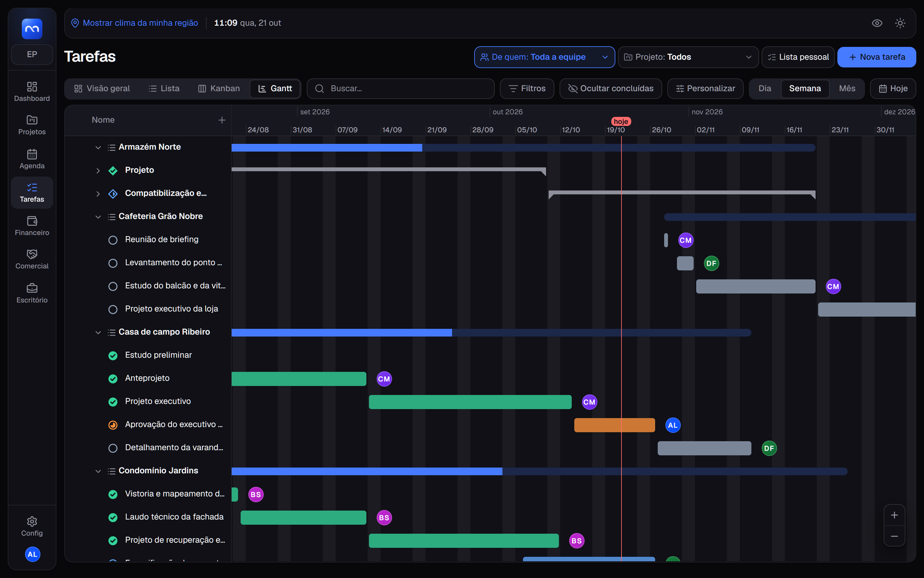This screenshot has height=578, width=924.
Task: Expand the Projeto milestone row
Action: click(98, 171)
